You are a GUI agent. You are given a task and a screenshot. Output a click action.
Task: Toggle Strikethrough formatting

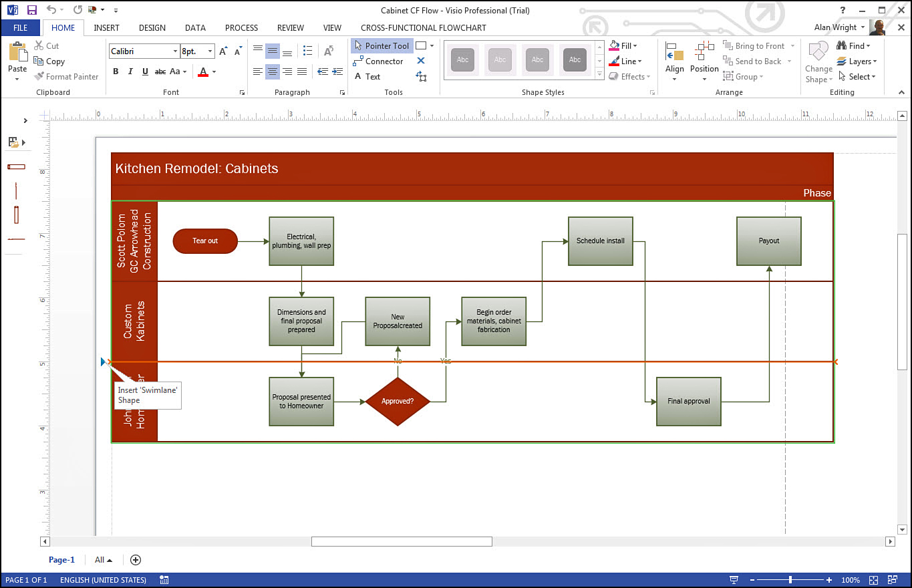[x=160, y=71]
